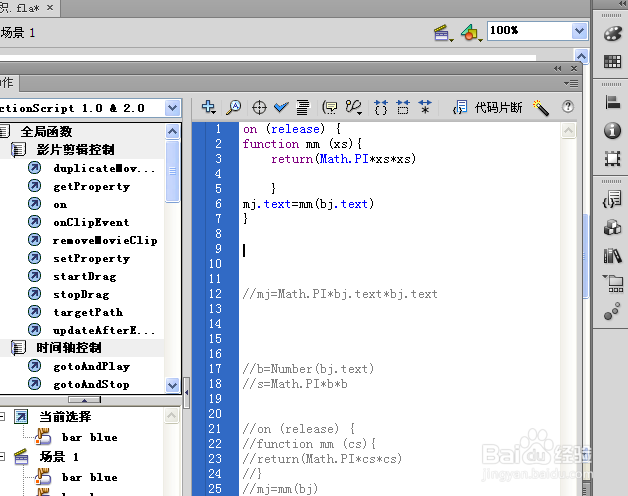Screen dimensions: 628x496
Task: Open the Find magnifier tool
Action: (x=233, y=107)
